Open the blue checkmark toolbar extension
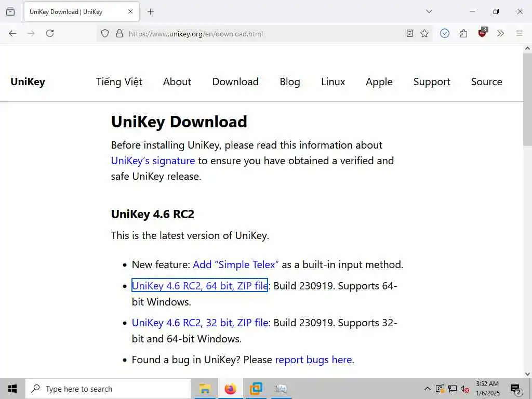 tap(445, 33)
